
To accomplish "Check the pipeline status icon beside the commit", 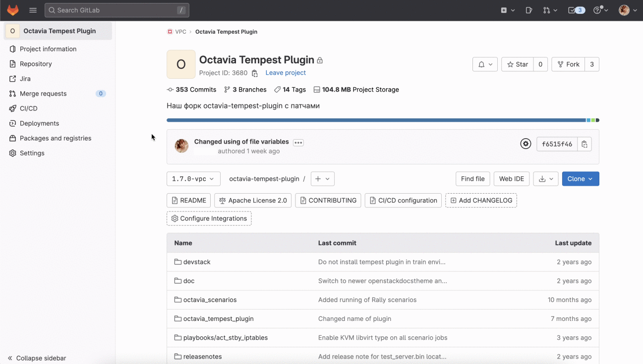I will [526, 144].
